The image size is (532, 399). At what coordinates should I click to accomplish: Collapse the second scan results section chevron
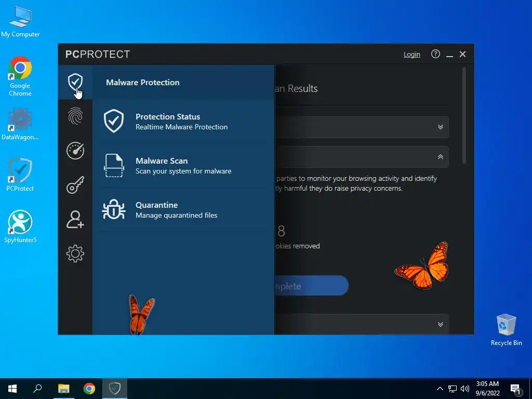441,157
